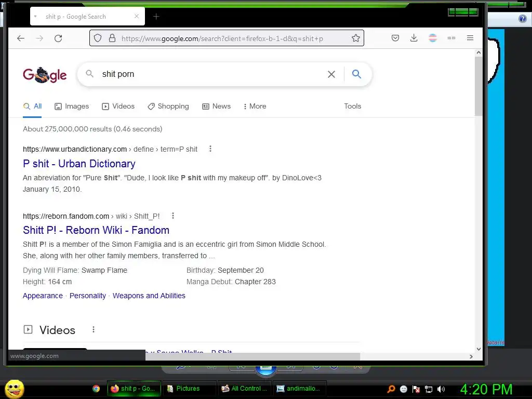The height and width of the screenshot is (399, 532).
Task: Open the smiley face Start button
Action: (14, 389)
